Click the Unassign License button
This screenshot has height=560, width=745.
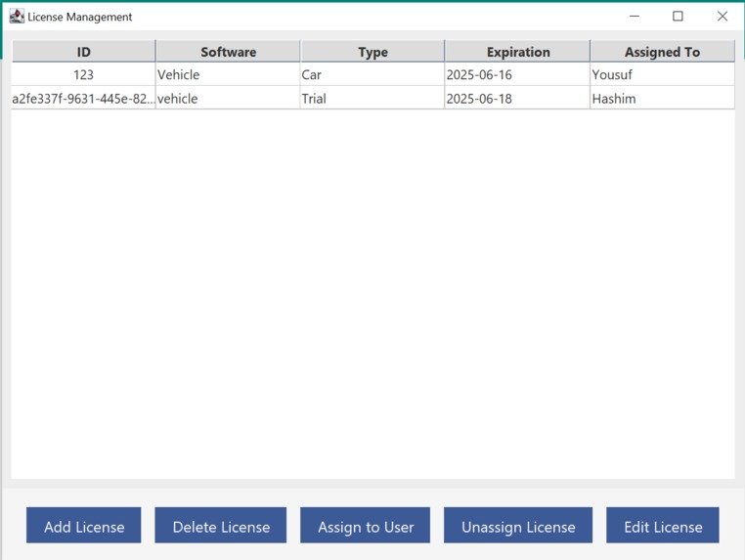(518, 526)
